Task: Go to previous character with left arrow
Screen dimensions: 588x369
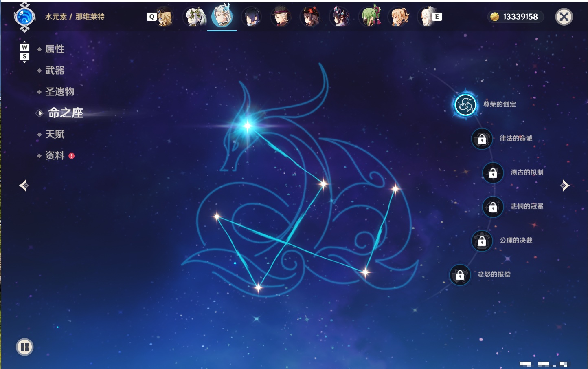Action: click(x=24, y=186)
